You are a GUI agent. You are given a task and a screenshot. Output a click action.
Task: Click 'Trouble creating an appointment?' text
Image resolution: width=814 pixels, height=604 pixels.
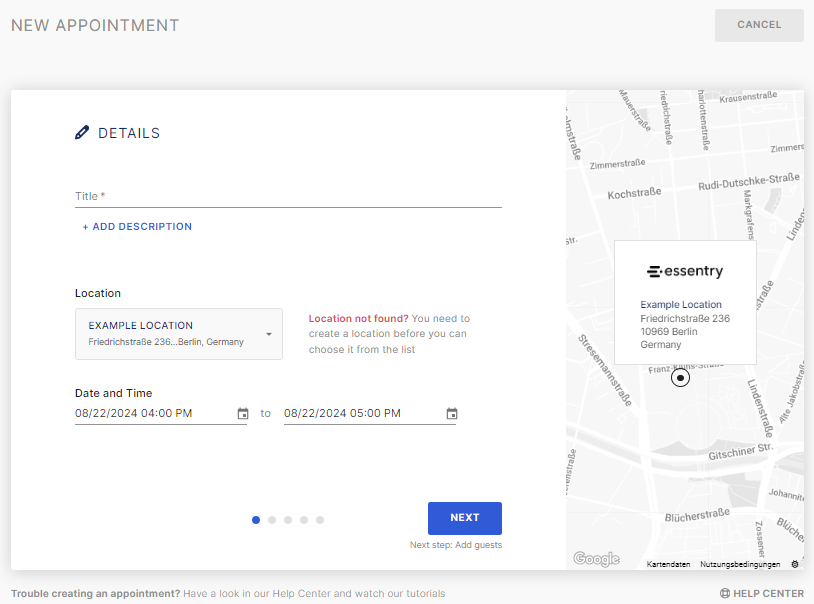click(x=96, y=593)
